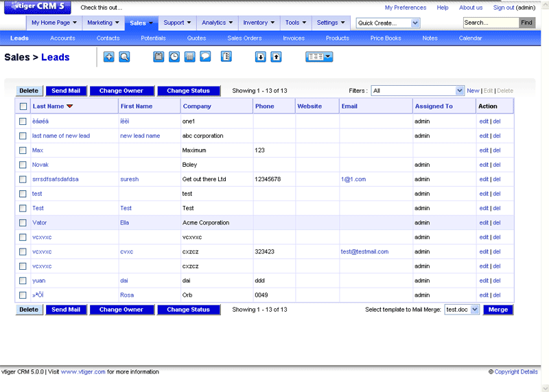549x392 pixels.
Task: Check the box for Test Test row
Action: point(23,209)
